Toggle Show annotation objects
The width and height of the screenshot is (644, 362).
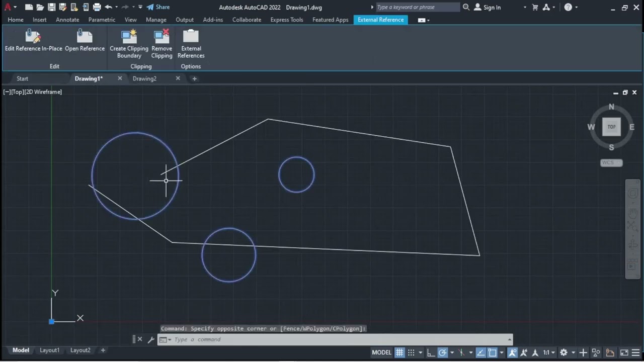click(513, 352)
